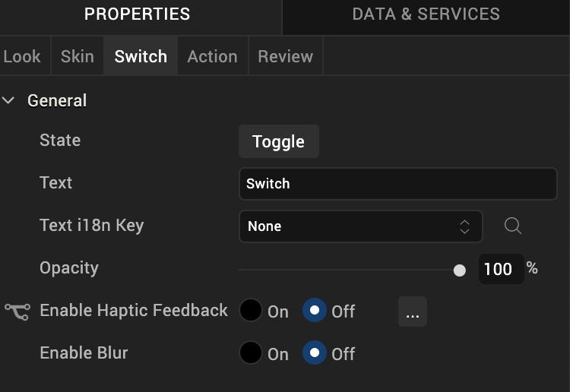Click the Text input field containing Switch
The width and height of the screenshot is (570, 392).
pyautogui.click(x=397, y=183)
